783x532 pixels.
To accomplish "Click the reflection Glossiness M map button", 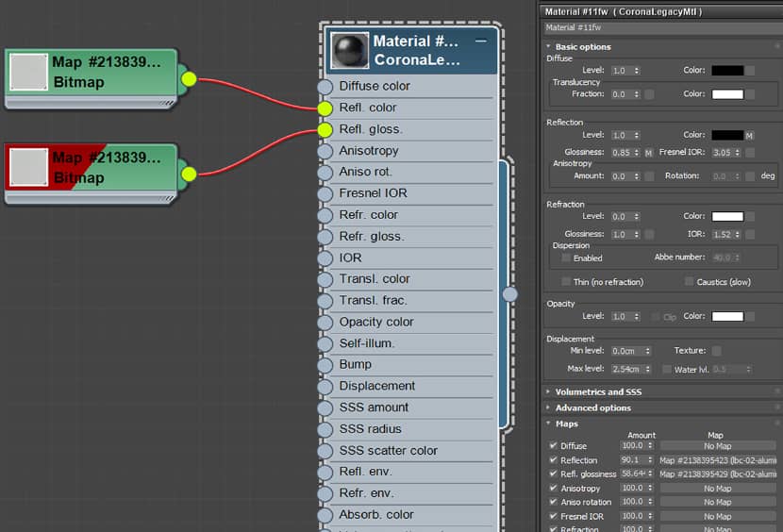I will click(649, 153).
